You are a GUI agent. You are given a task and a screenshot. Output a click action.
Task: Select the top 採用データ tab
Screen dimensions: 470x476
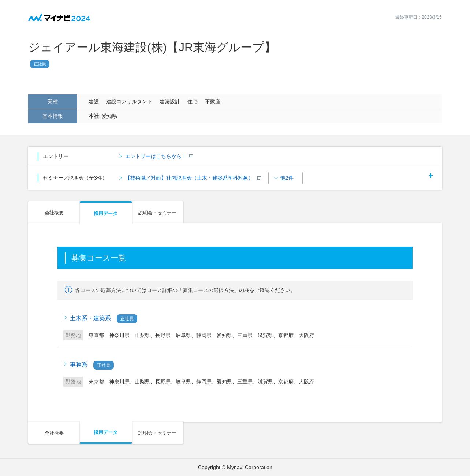click(106, 213)
